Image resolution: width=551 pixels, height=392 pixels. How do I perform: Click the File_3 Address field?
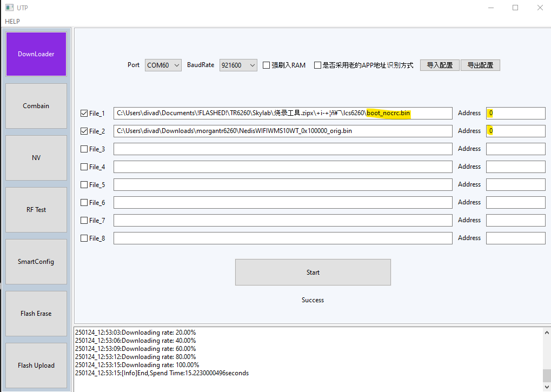pos(515,149)
